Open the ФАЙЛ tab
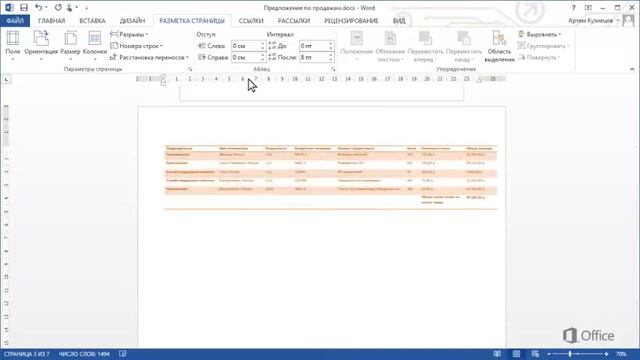Image resolution: width=640 pixels, height=360 pixels. pyautogui.click(x=15, y=20)
